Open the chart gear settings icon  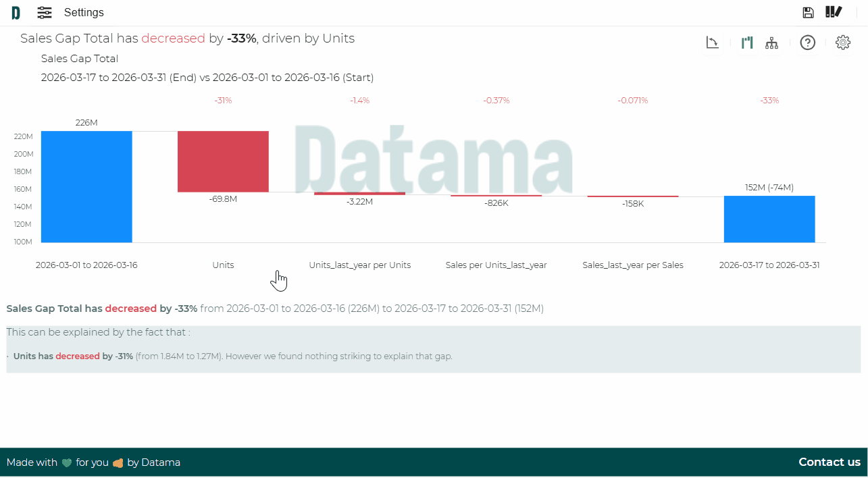[x=843, y=43]
